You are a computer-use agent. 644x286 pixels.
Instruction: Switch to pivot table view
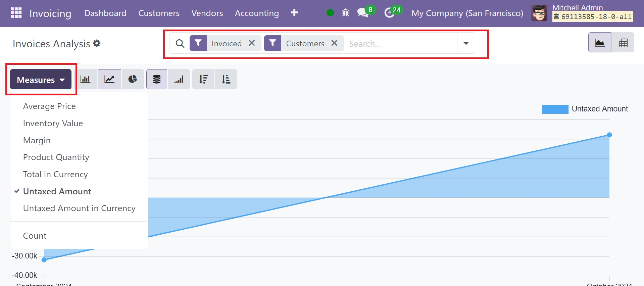click(x=623, y=42)
